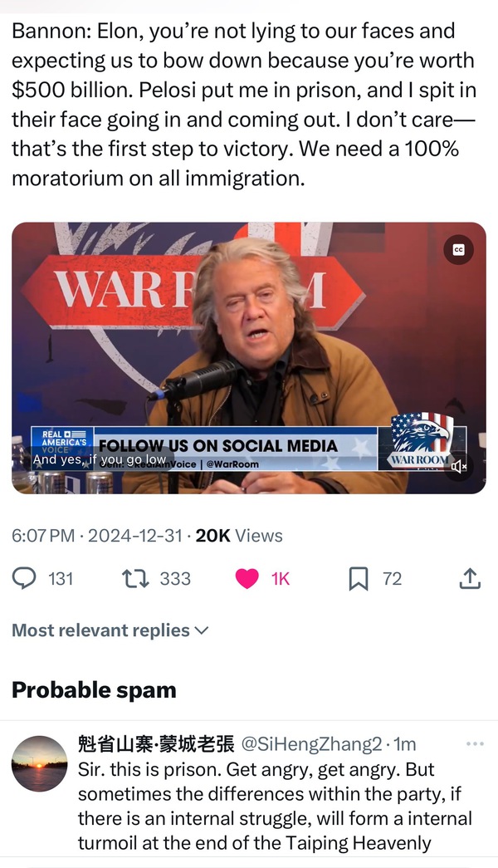Open the 1K likes count

(x=281, y=578)
